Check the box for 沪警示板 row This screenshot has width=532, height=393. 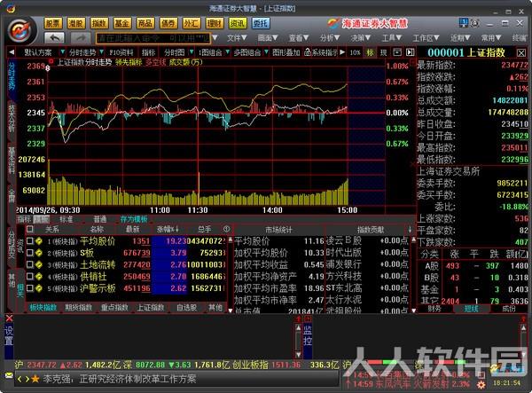(x=30, y=288)
